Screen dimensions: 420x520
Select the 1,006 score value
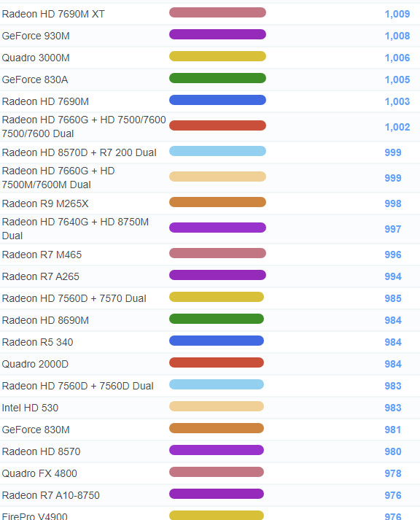point(397,58)
